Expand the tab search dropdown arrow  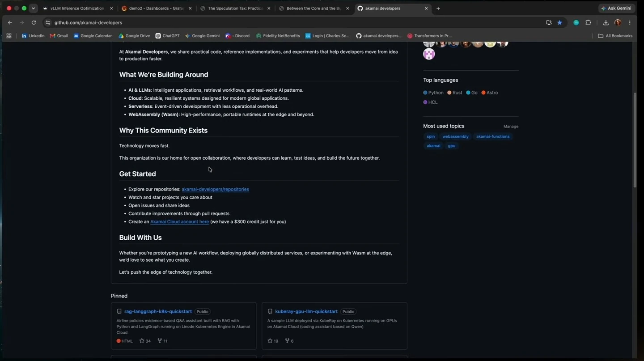click(33, 8)
